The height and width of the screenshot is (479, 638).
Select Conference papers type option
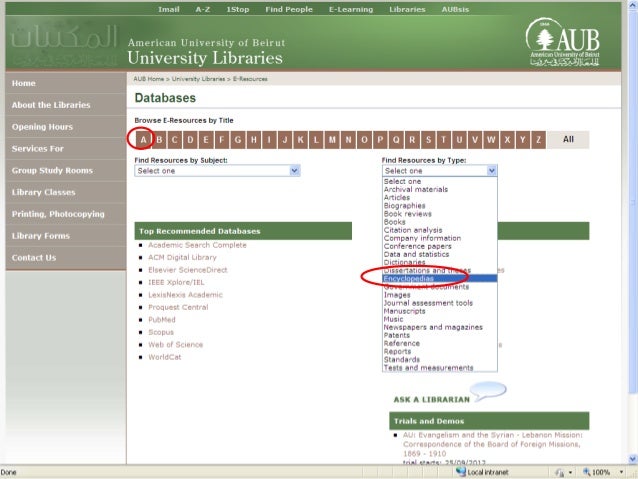439,246
